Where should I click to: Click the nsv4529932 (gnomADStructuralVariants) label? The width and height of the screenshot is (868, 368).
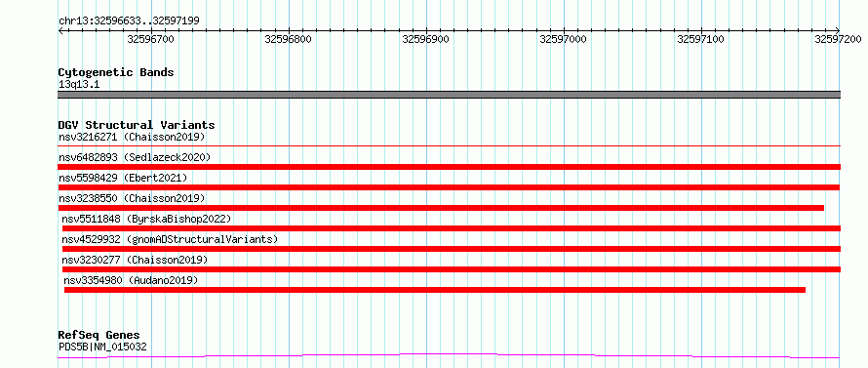coord(170,239)
